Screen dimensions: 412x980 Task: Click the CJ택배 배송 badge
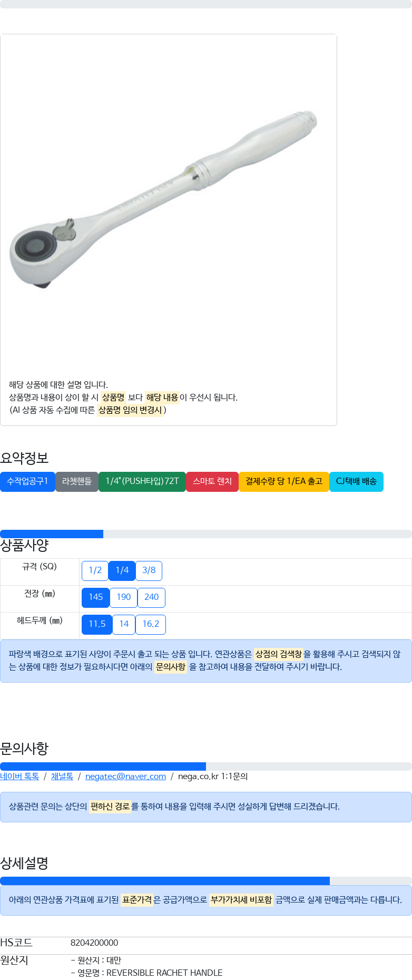click(x=356, y=481)
